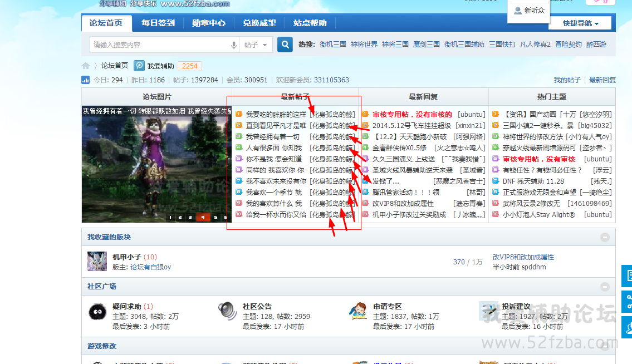This screenshot has width=632, height=364.
Task: Open the 最新回复 link near stats
Action: (602, 80)
